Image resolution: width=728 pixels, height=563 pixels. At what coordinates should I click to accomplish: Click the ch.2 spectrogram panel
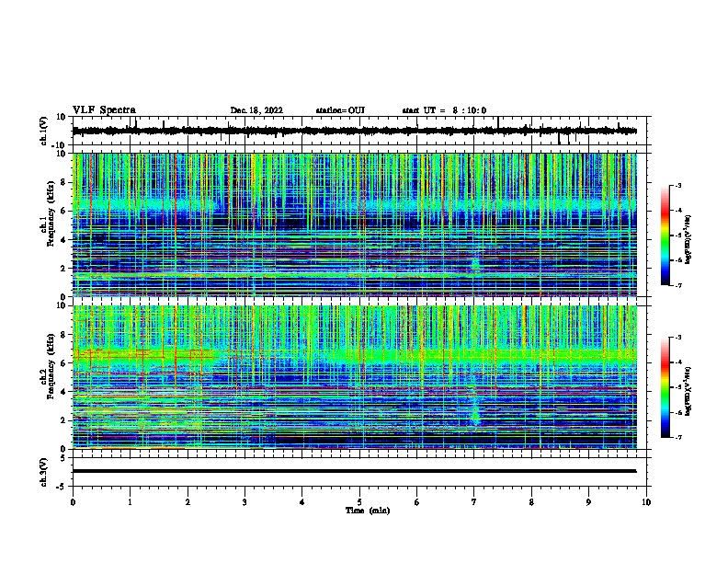(354, 377)
